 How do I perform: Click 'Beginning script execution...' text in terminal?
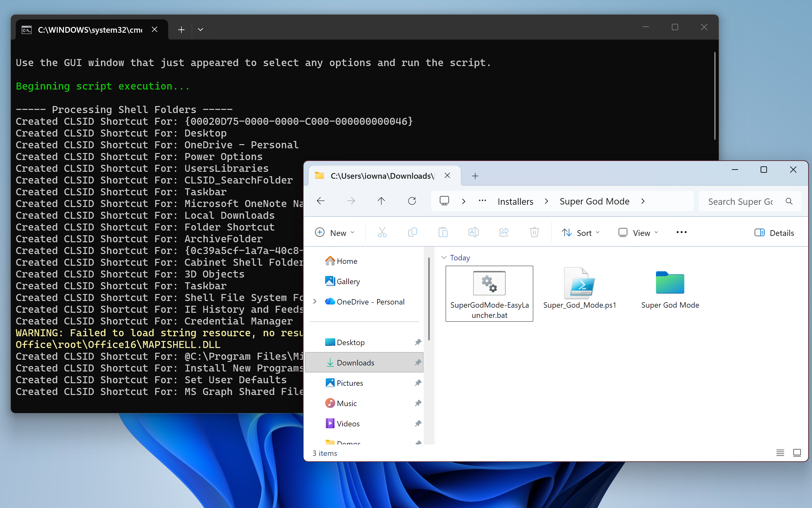point(103,86)
